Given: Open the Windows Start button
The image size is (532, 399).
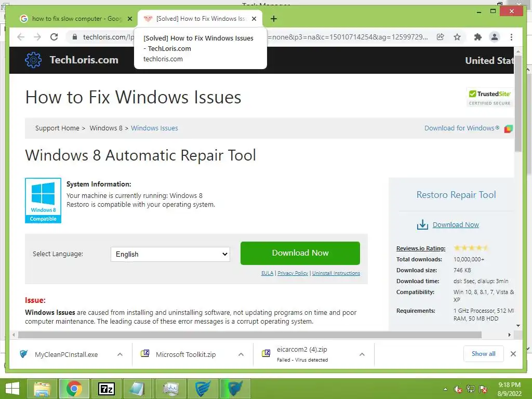Looking at the screenshot, I should coord(13,389).
